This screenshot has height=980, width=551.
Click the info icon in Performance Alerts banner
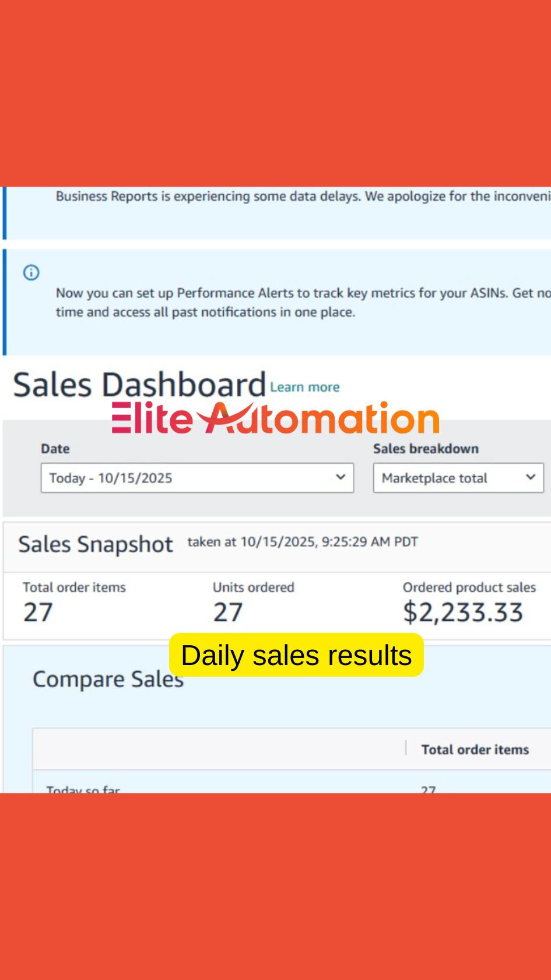(x=31, y=272)
